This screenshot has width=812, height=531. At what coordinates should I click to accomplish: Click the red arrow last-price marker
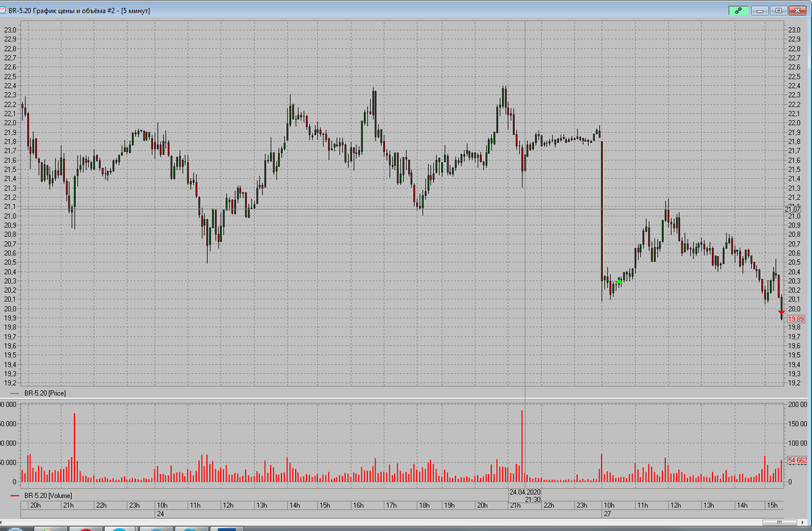tap(782, 312)
